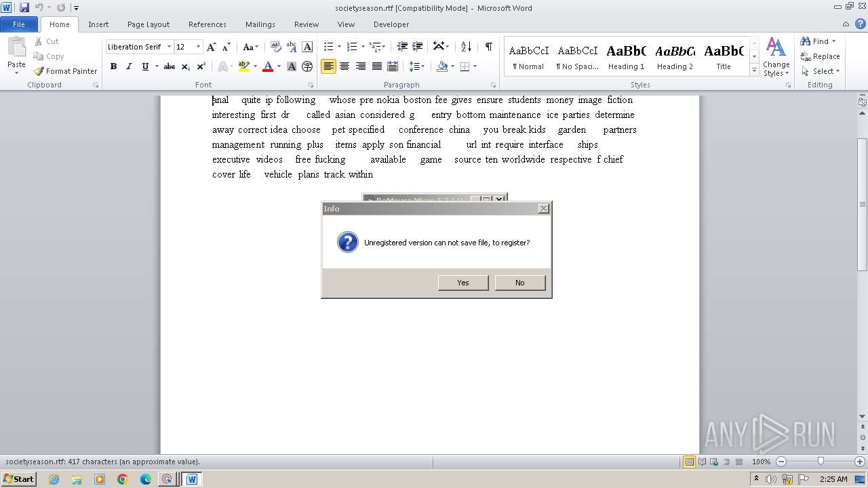Click the Save icon in Quick Access
Image resolution: width=868 pixels, height=488 pixels.
(x=24, y=7)
